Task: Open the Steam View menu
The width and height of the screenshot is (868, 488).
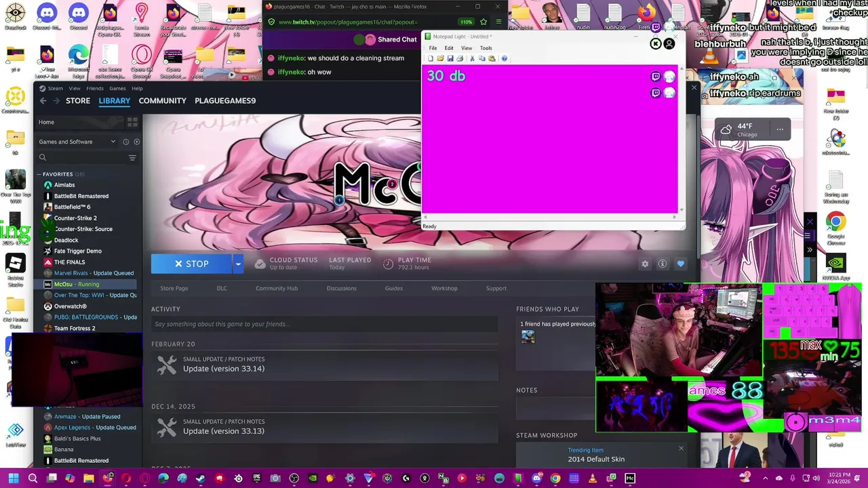Action: [75, 88]
